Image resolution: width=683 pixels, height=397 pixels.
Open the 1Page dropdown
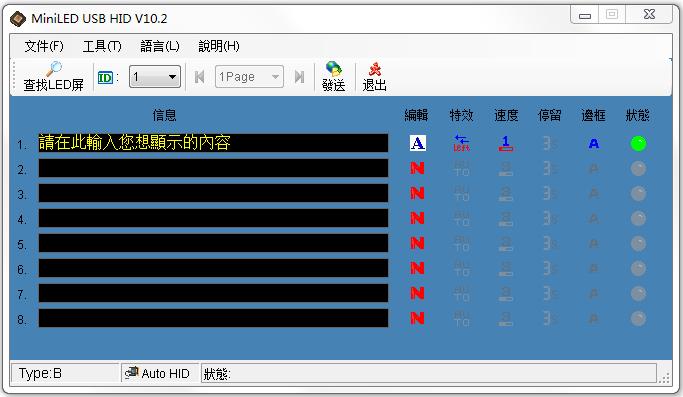pos(249,77)
